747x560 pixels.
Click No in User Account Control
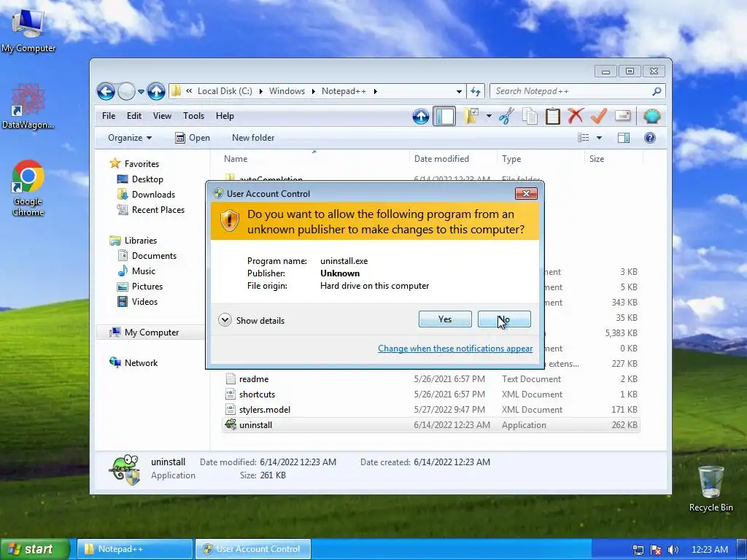[x=504, y=319]
